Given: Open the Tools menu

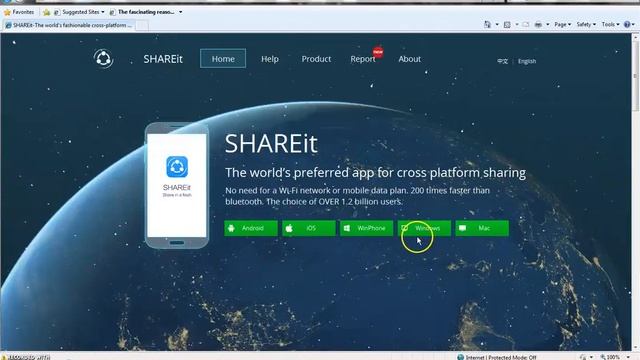Looking at the screenshot, I should (610, 24).
